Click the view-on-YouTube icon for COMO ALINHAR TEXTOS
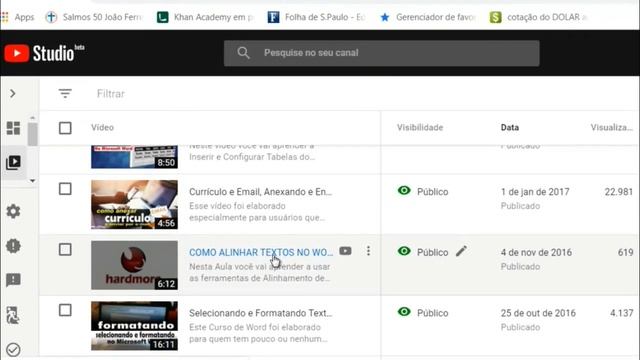The width and height of the screenshot is (640, 360). [x=345, y=251]
